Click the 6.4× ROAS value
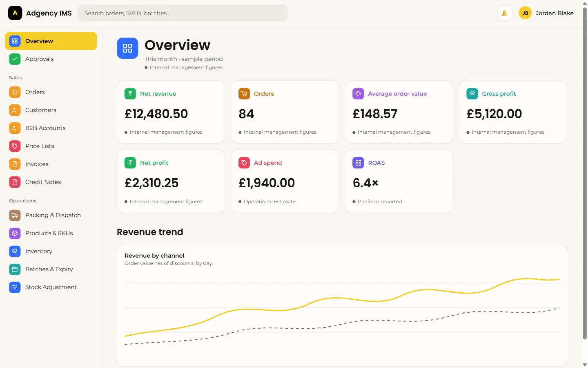The width and height of the screenshot is (588, 368). pyautogui.click(x=365, y=183)
